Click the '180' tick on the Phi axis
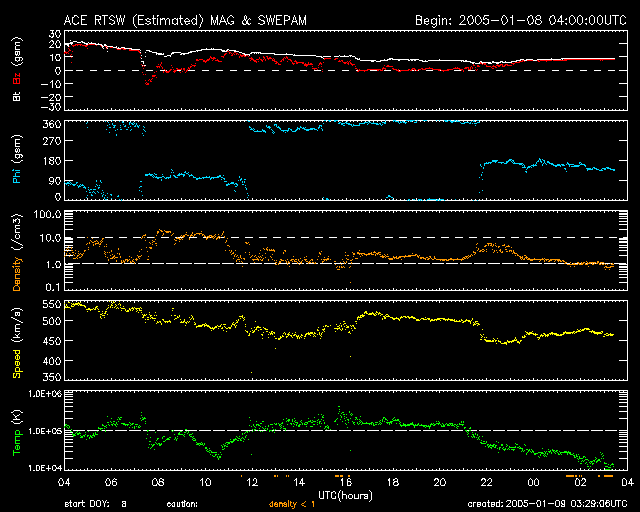Screen dimensions: 640x512 (52, 161)
